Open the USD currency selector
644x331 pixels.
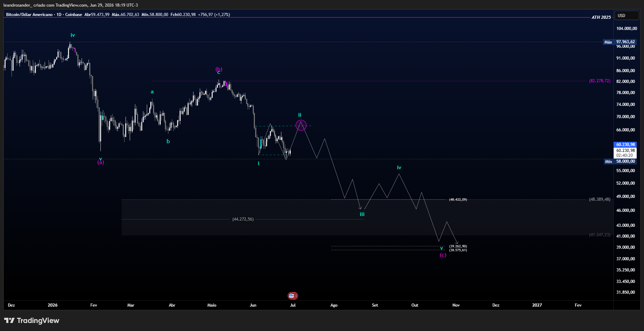(x=627, y=15)
